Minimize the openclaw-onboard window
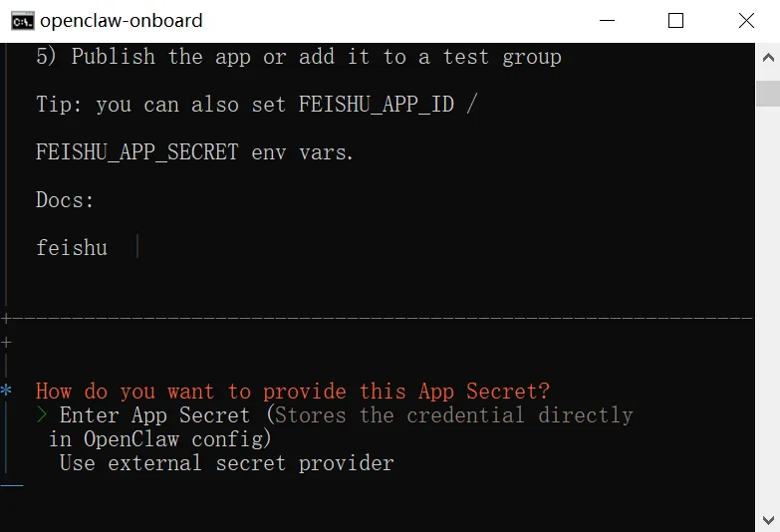The image size is (780, 532). [x=607, y=20]
